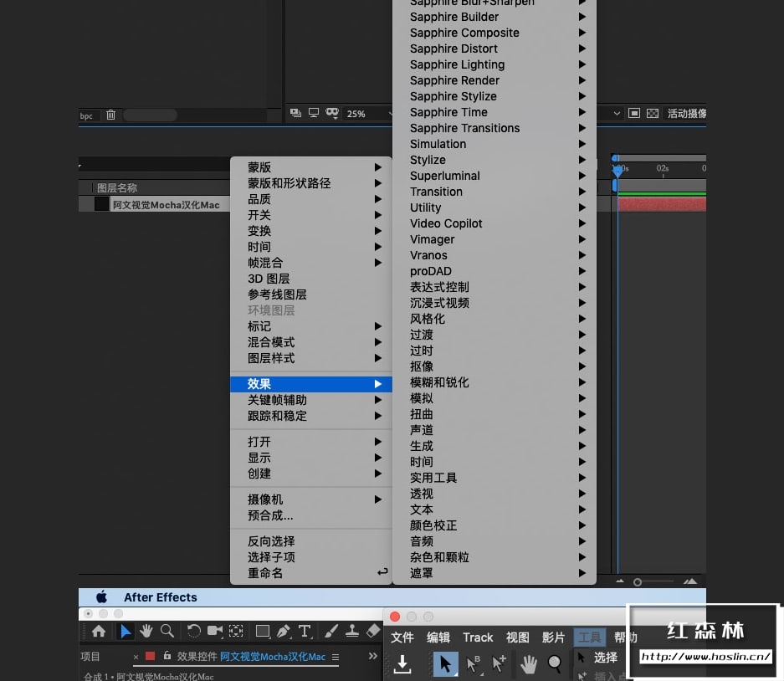Expand the Video Copilot effects submenu

494,223
